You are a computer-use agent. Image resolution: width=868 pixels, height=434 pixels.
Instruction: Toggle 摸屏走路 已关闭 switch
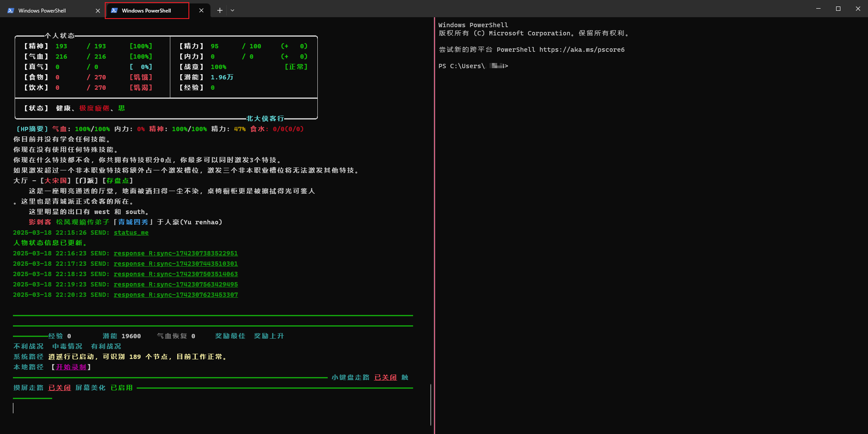60,388
